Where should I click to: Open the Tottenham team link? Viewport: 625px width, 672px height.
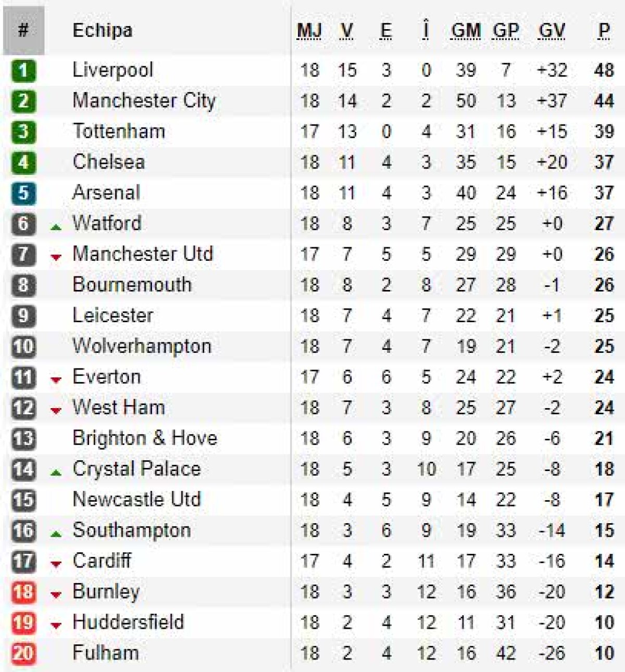click(119, 132)
